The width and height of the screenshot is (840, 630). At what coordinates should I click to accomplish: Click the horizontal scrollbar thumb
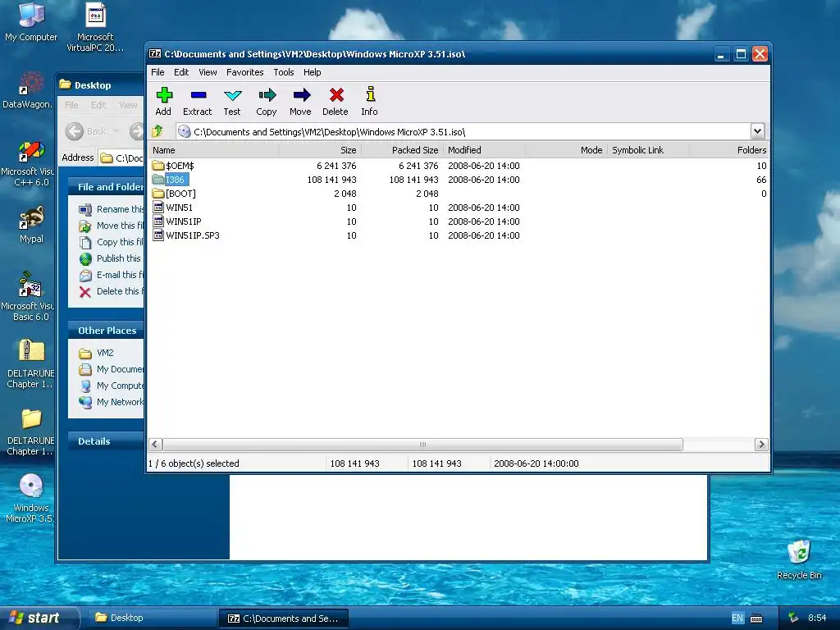(422, 445)
